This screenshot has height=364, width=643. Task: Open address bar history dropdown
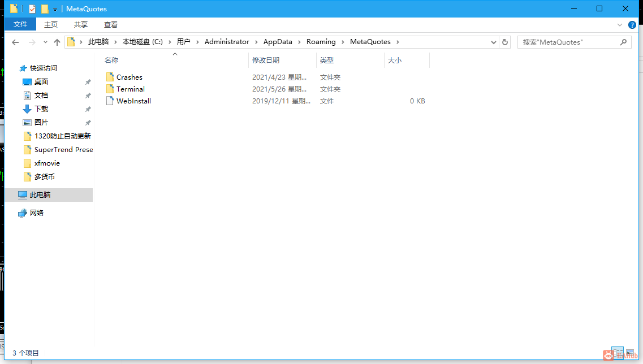tap(494, 42)
